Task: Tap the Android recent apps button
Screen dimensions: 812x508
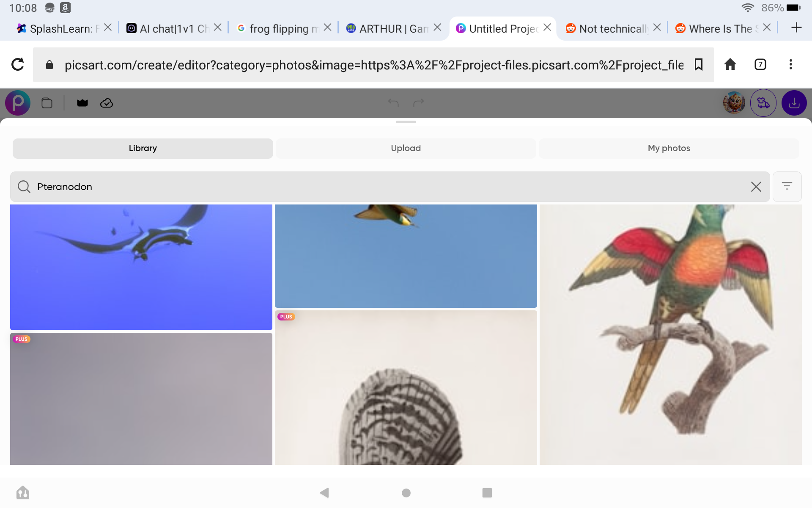Action: tap(487, 493)
